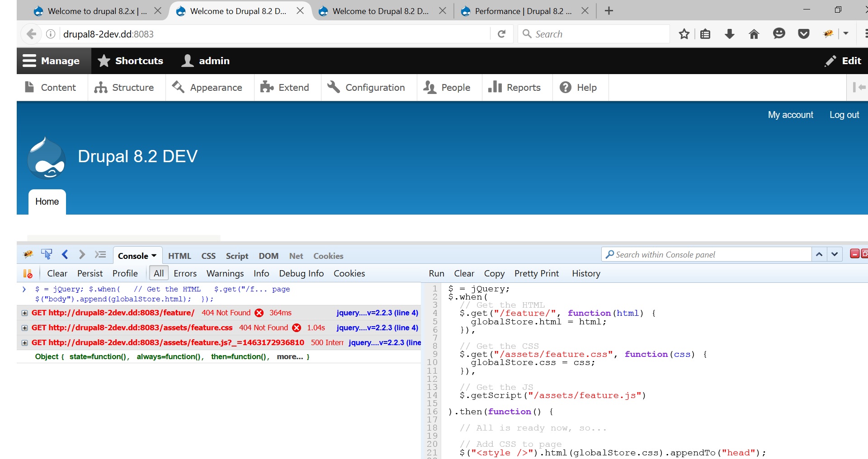The width and height of the screenshot is (868, 459).
Task: Open the Firebug toolbar button dropdown arrow
Action: click(x=846, y=33)
